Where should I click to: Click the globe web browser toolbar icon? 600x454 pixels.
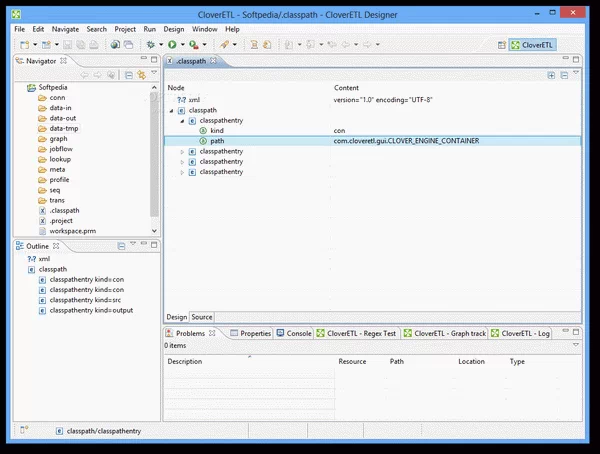pyautogui.click(x=115, y=45)
